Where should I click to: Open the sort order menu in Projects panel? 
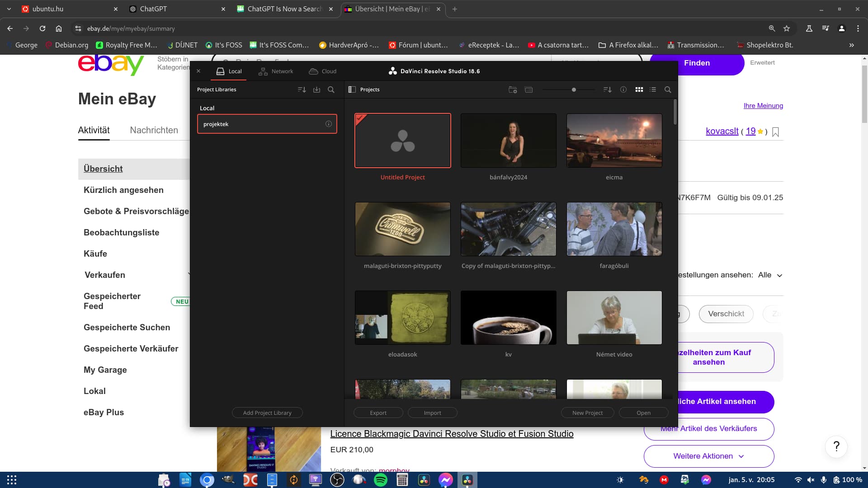608,89
